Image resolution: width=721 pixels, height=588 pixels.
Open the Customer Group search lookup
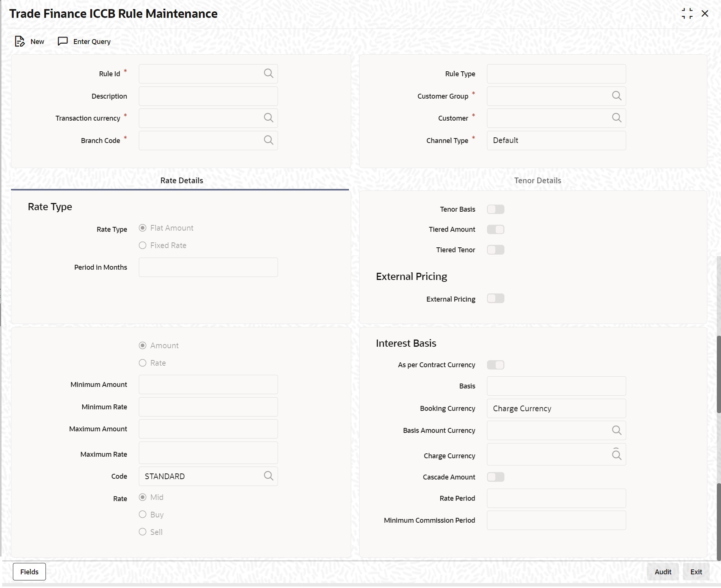point(616,96)
